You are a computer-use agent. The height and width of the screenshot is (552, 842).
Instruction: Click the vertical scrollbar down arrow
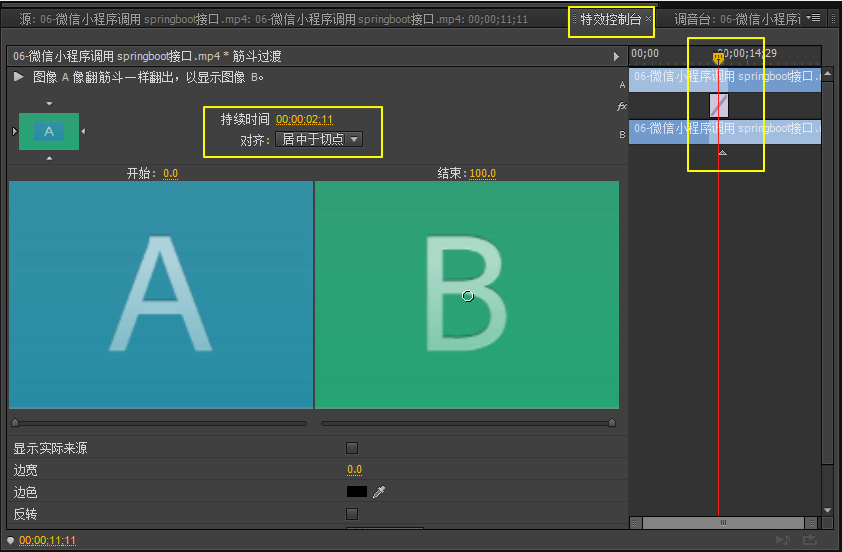pyautogui.click(x=828, y=510)
